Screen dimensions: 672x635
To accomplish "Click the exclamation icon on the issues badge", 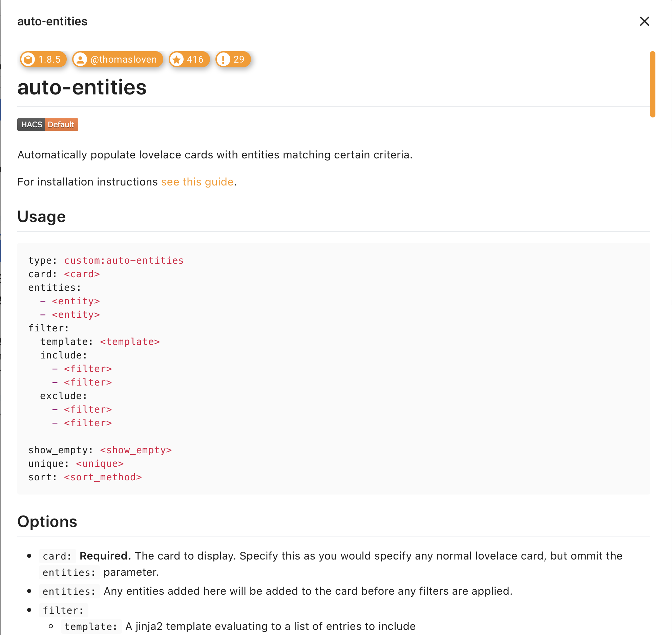I will tap(224, 59).
